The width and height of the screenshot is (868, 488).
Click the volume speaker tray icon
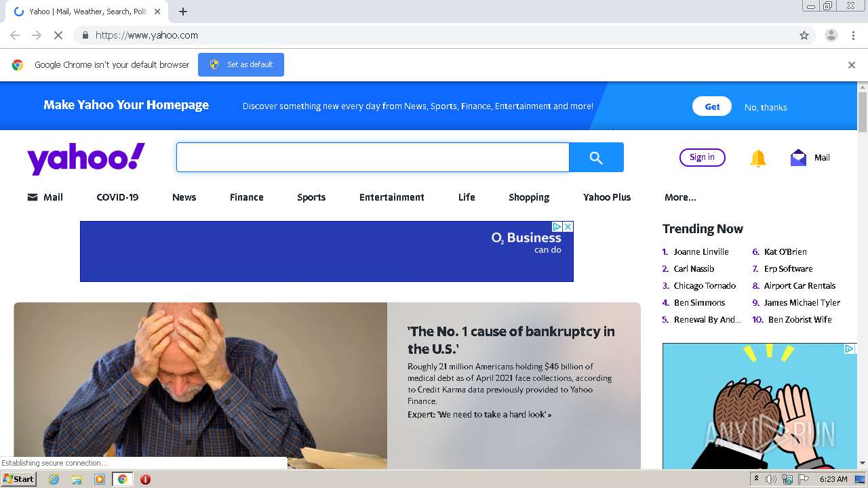click(771, 479)
